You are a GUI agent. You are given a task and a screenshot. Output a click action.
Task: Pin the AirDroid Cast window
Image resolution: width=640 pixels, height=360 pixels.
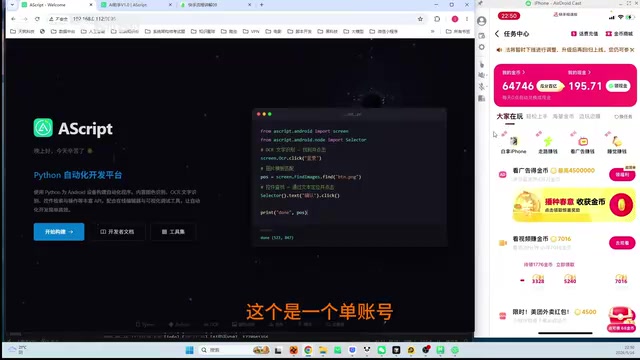point(480,3)
